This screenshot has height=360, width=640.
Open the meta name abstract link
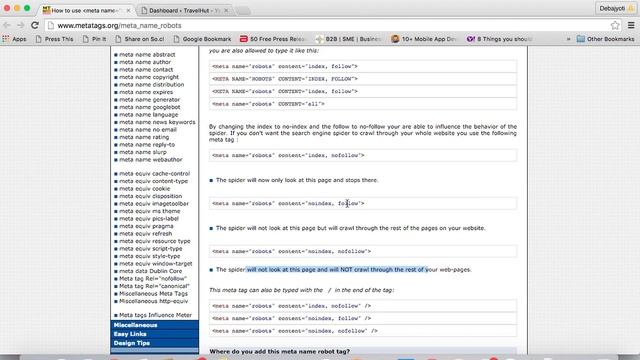click(147, 54)
